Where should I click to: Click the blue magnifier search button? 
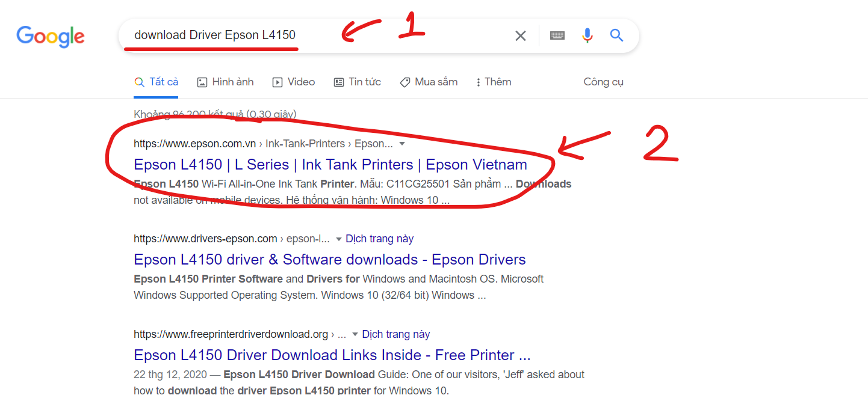(616, 36)
